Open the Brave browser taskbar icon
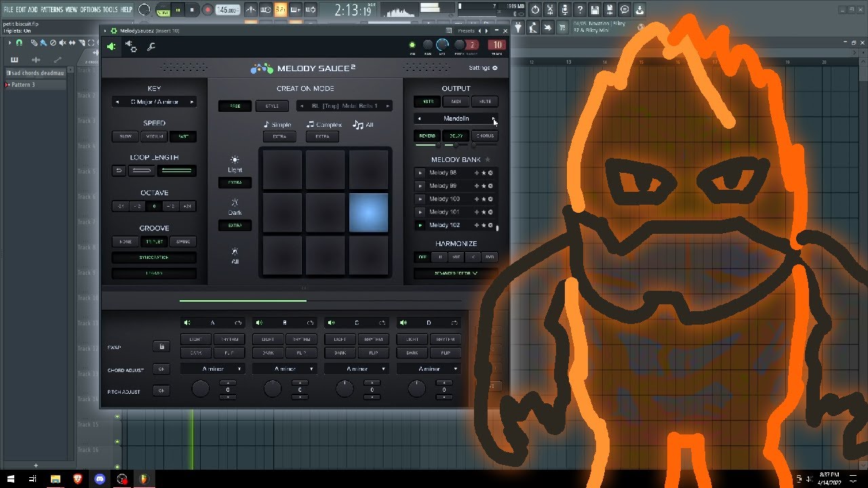Viewport: 868px width, 488px height. click(x=77, y=479)
